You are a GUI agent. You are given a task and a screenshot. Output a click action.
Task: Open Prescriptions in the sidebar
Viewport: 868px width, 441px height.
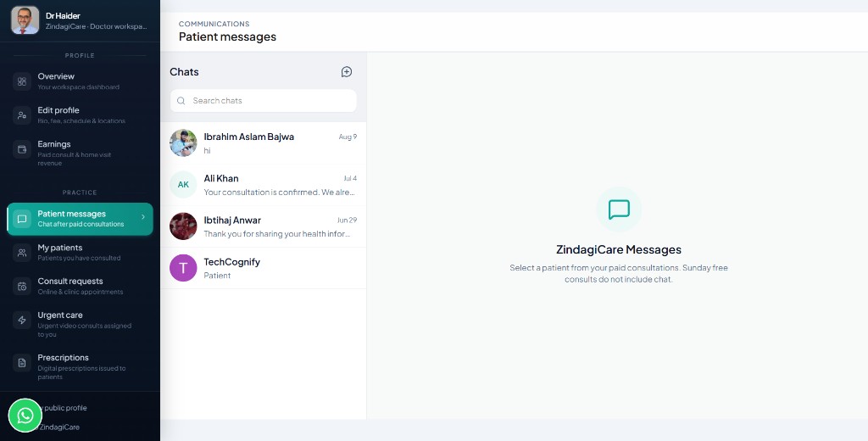click(80, 366)
